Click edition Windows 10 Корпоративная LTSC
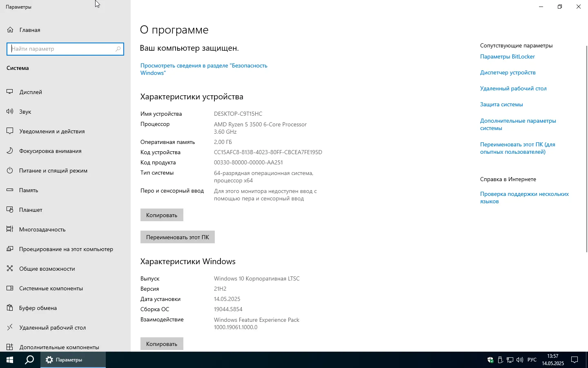588x368 pixels. [x=257, y=278]
